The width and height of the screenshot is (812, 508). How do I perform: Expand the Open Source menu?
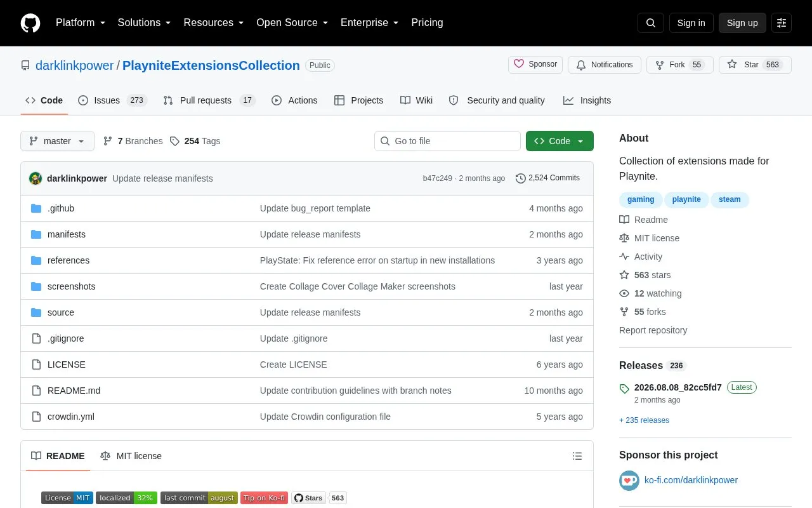click(x=292, y=23)
